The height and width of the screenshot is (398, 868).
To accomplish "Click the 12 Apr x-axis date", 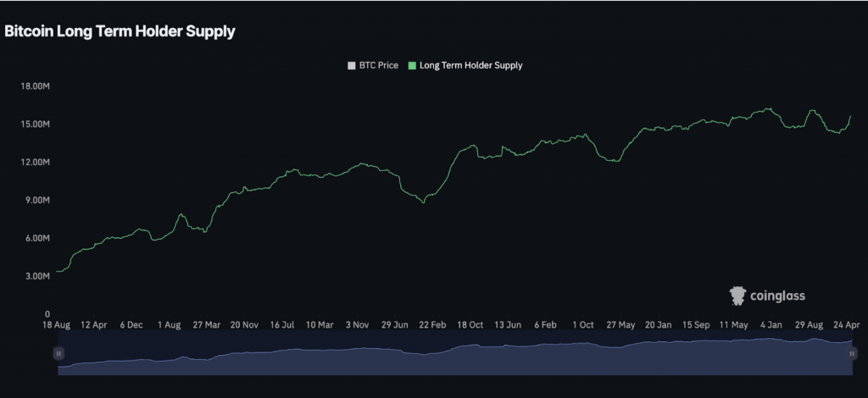I will pyautogui.click(x=93, y=325).
